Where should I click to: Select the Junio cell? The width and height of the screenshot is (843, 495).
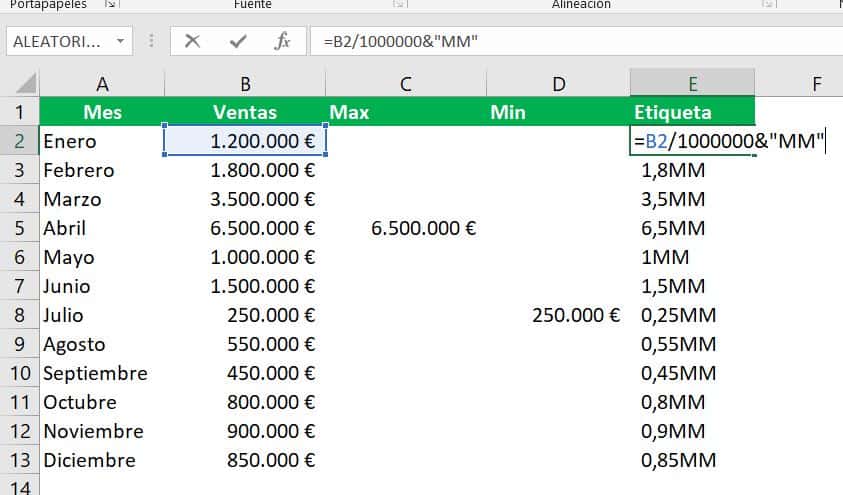(x=102, y=286)
